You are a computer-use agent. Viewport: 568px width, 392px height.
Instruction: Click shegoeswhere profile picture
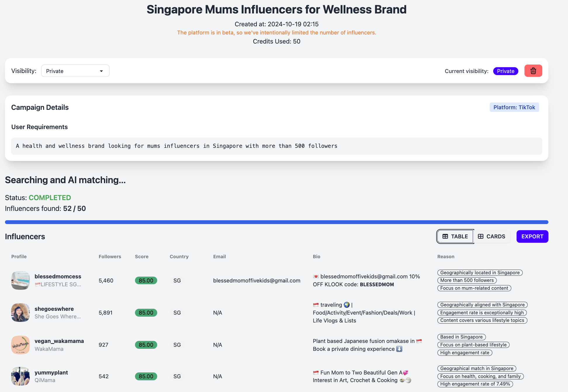[x=20, y=313]
